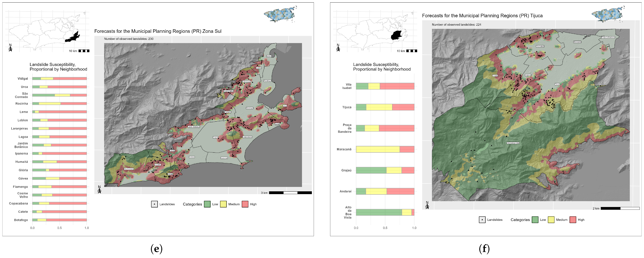Click the black Tijuca region on right inset map
The height and width of the screenshot is (258, 644).
click(x=397, y=35)
